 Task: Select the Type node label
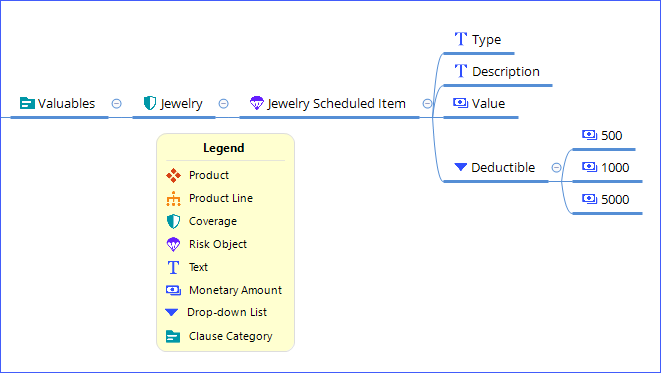click(486, 40)
